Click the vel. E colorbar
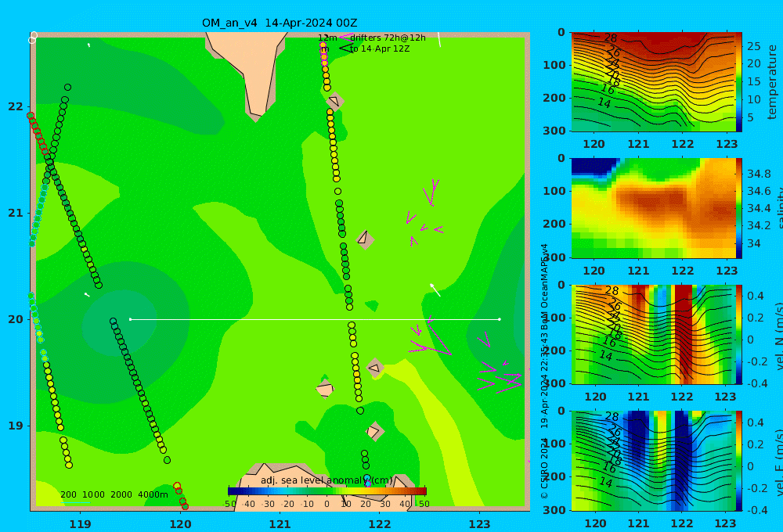This screenshot has width=783, height=532. tap(739, 461)
